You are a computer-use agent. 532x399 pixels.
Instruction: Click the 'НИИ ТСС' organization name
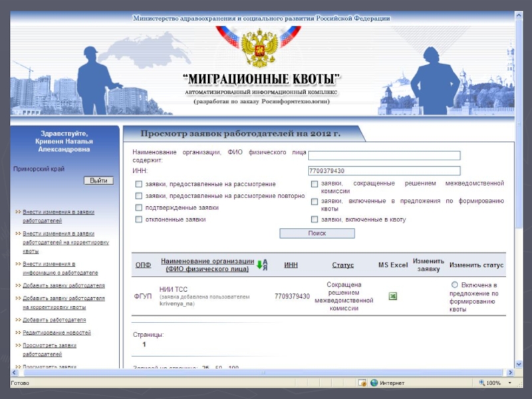pyautogui.click(x=173, y=289)
